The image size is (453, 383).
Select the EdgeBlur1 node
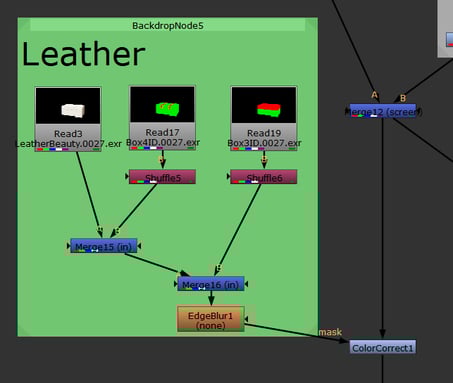(x=211, y=319)
